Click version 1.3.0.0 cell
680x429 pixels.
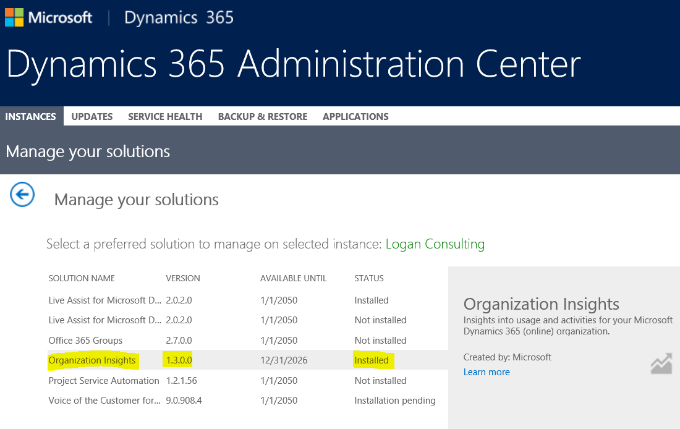click(179, 360)
